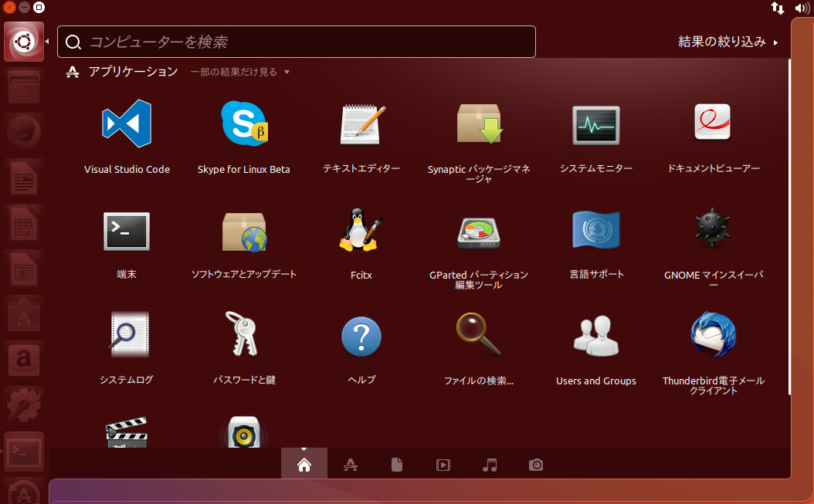
Task: Open テキストエディター text editor
Action: 362,124
